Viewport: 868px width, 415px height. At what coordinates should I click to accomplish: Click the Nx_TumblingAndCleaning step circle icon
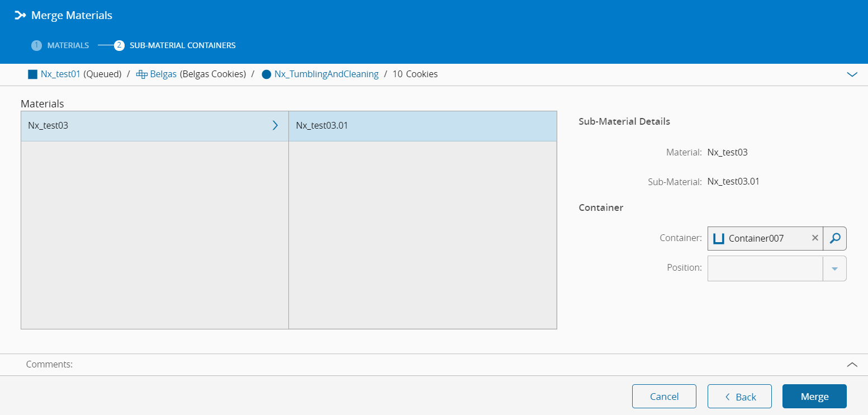(267, 74)
